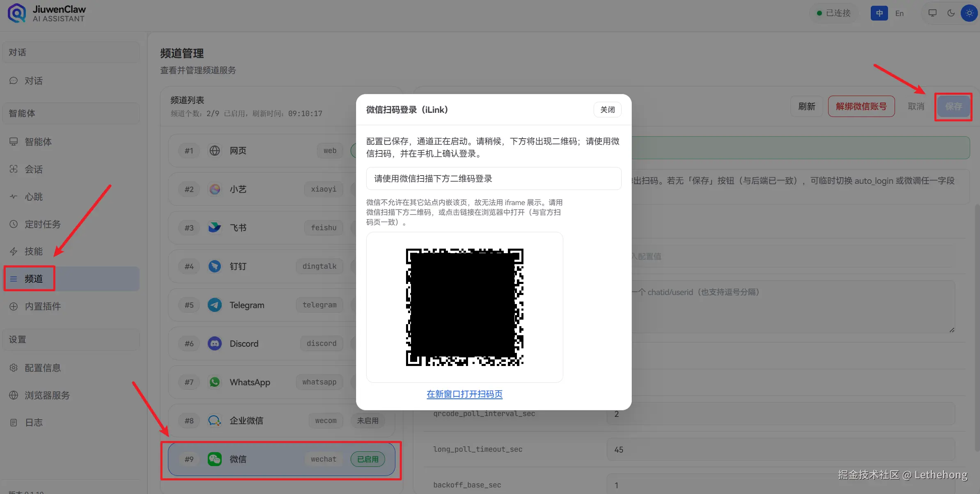Viewport: 980px width, 494px height.
Task: Click the 已启用 status badge on 微信
Action: coord(367,459)
